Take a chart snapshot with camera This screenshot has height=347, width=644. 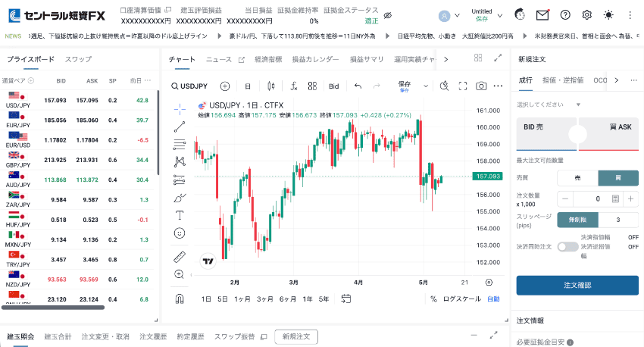[x=481, y=86]
